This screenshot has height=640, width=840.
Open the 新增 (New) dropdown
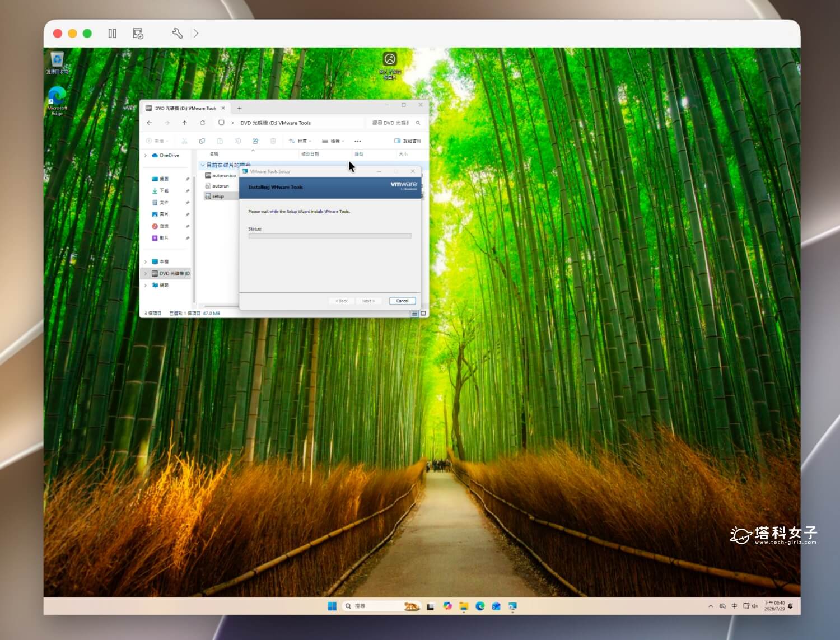tap(157, 141)
